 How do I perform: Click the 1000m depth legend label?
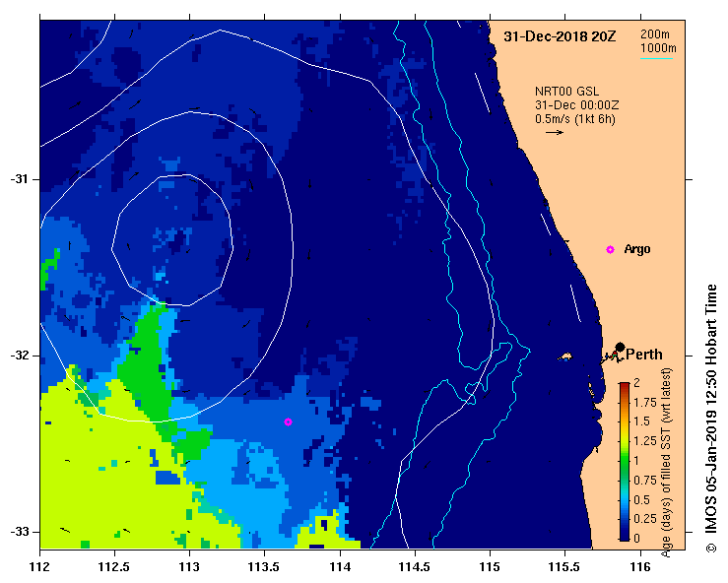658,48
